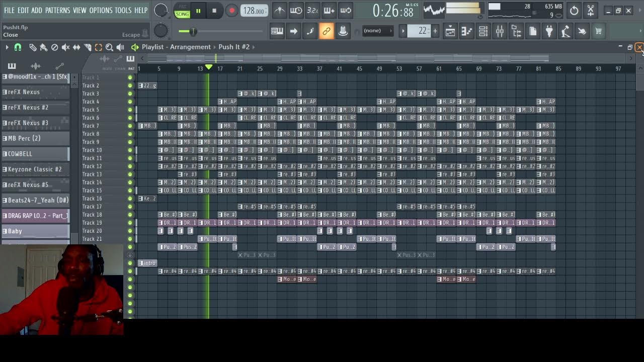
Task: Arm the record button
Action: (x=231, y=11)
